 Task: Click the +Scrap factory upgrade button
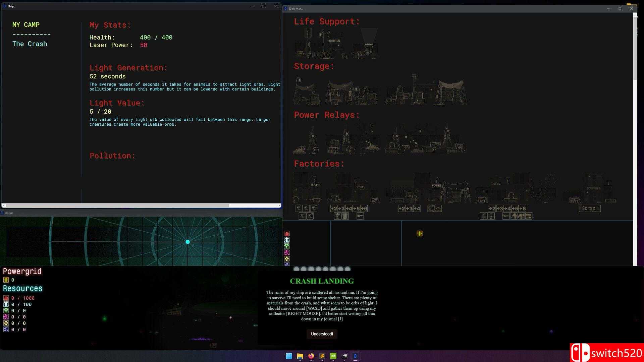pos(589,208)
